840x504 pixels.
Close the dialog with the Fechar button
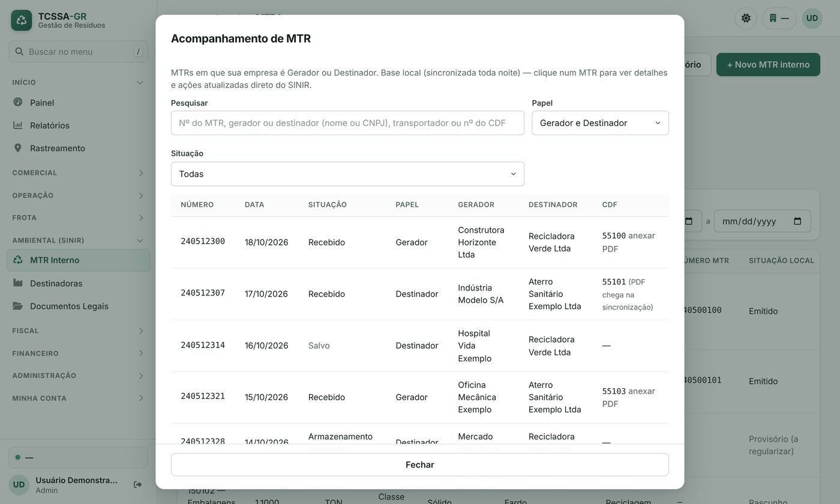pyautogui.click(x=419, y=465)
